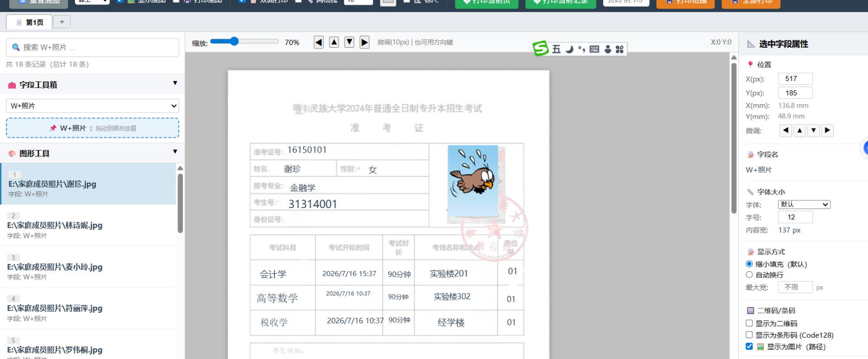Click the record list vertical scrollbar
The height and width of the screenshot is (359, 868).
180,203
